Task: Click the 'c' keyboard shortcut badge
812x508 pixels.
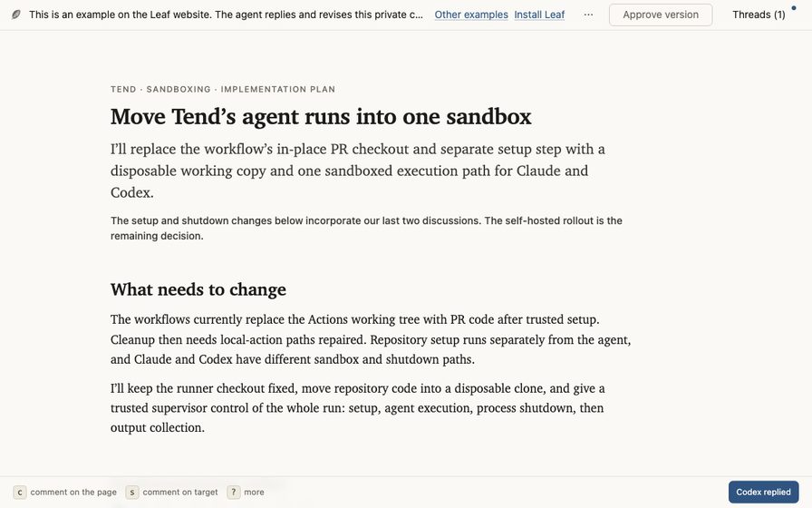Action: (20, 492)
